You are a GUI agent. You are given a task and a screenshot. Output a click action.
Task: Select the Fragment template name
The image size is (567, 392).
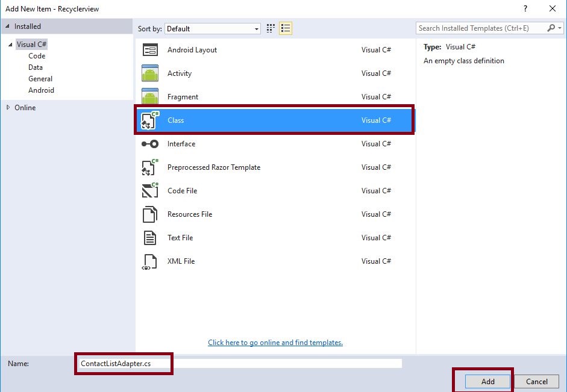(183, 97)
